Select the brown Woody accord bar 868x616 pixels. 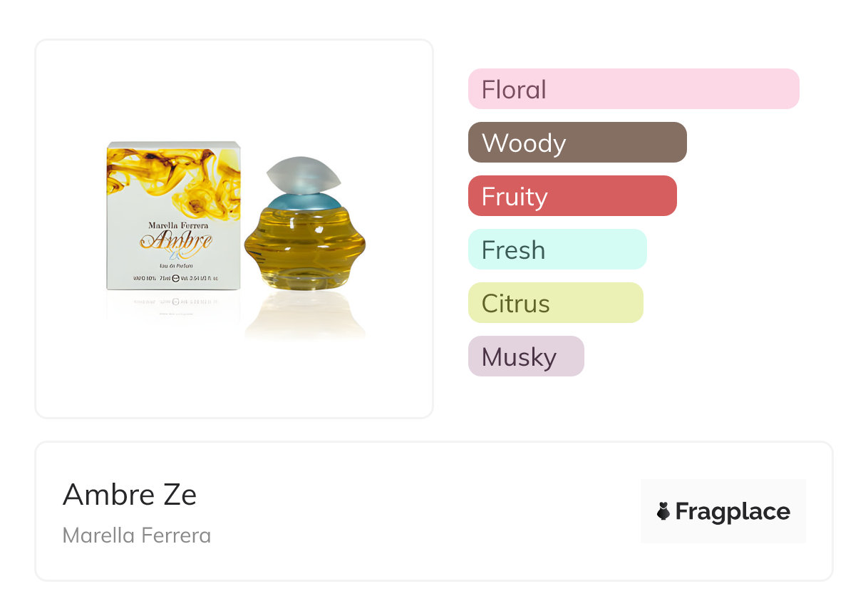[577, 143]
